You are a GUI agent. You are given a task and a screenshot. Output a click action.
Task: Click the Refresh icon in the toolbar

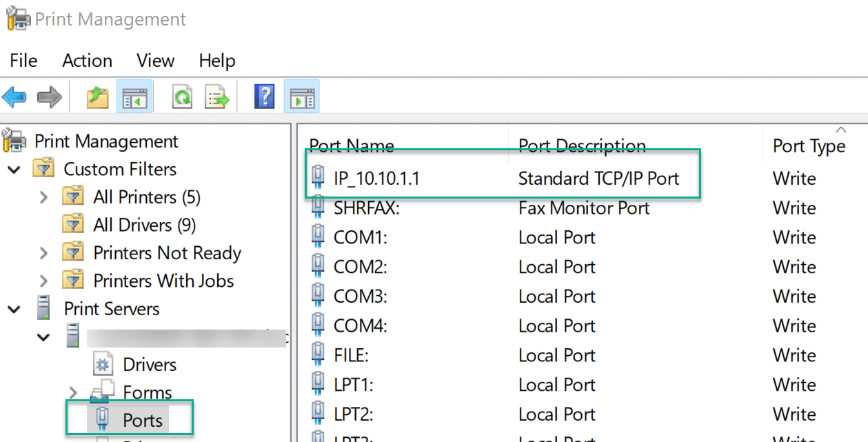(181, 97)
